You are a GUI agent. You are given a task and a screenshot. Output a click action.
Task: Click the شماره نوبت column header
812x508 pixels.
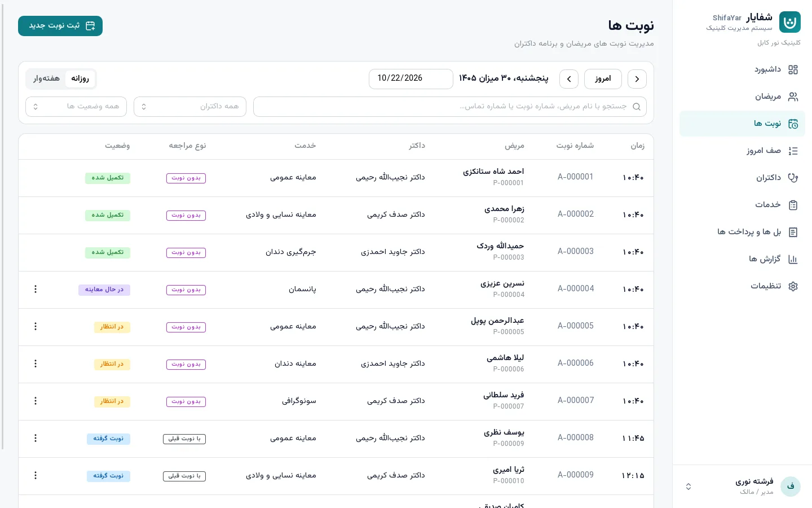point(575,146)
